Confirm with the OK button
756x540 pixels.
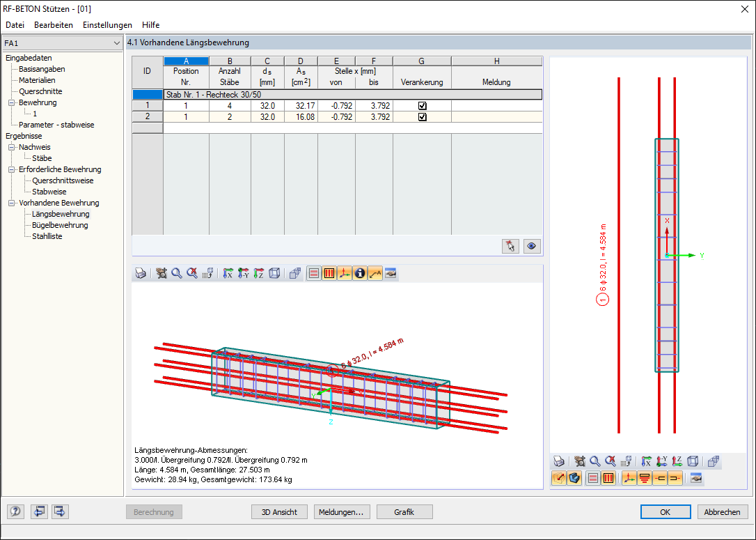pos(666,512)
